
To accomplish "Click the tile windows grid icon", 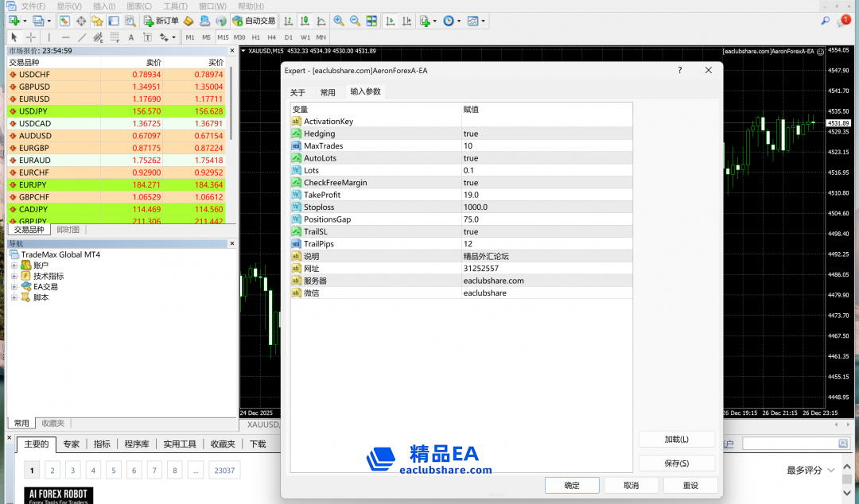I will click(x=371, y=21).
